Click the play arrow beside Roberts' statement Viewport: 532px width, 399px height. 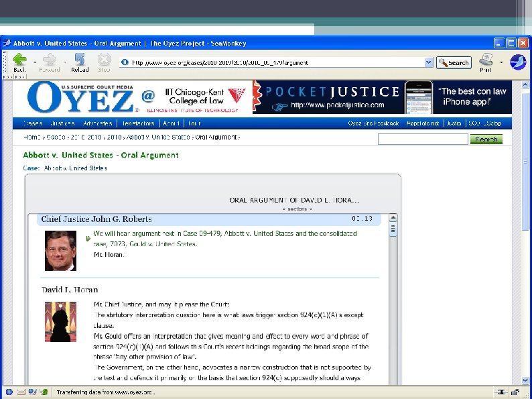tap(88, 239)
